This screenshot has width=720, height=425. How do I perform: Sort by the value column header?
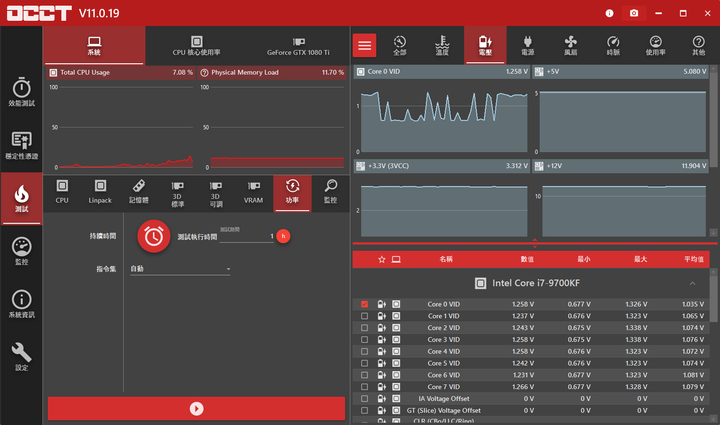(527, 259)
